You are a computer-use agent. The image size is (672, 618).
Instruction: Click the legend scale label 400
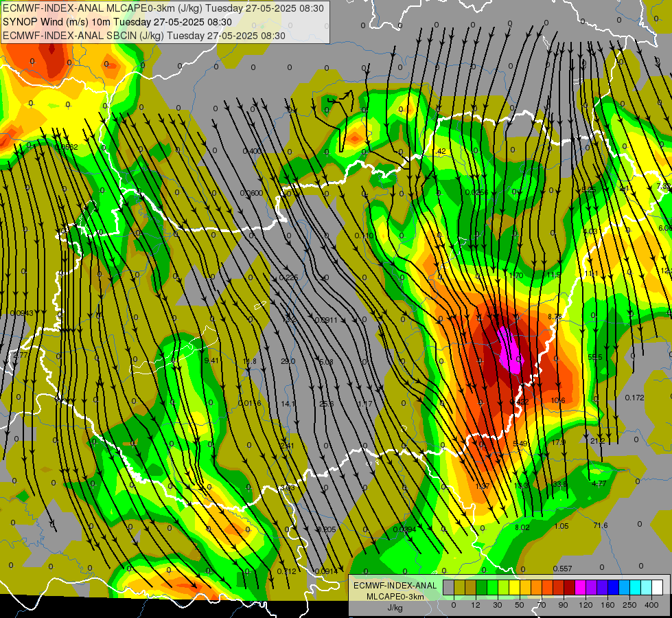651,605
